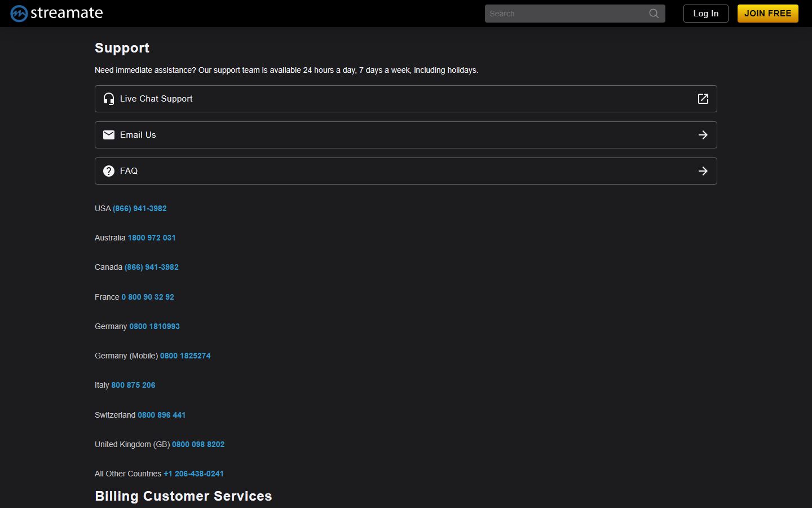
Task: Call the USA number (866) 941-3982
Action: [x=140, y=208]
